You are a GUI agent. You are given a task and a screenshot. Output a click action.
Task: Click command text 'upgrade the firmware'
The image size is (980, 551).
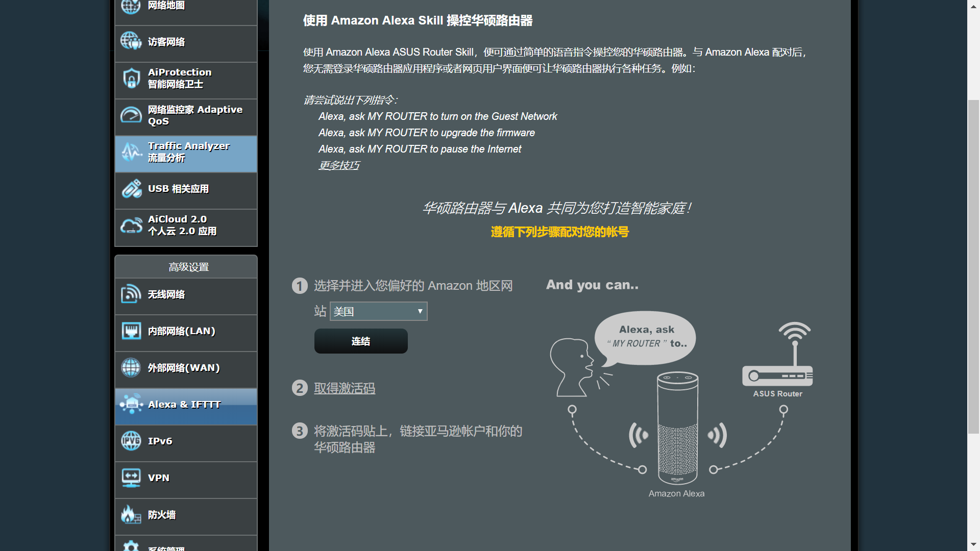coord(488,133)
